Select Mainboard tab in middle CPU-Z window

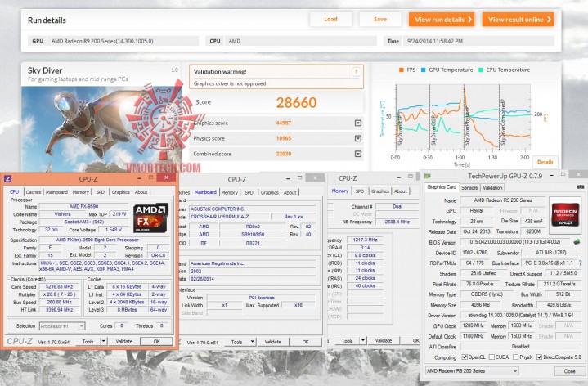[205, 192]
